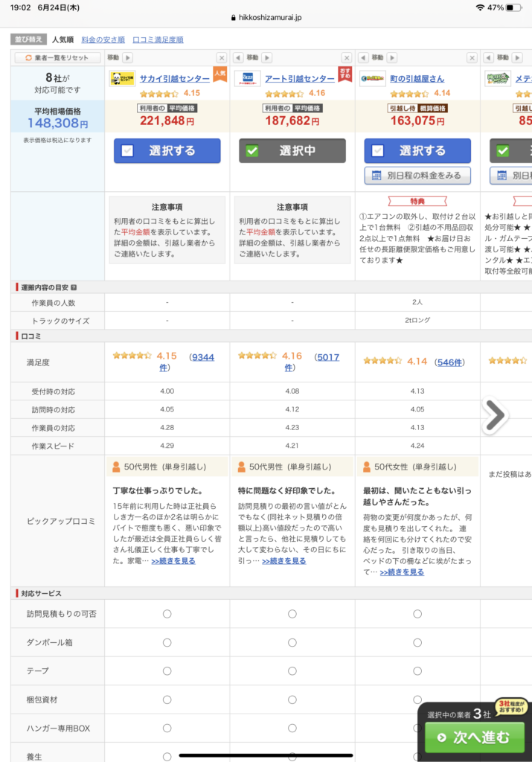
Task: Click the lock icon beside hikkoshizamurai.jp
Action: pos(233,18)
